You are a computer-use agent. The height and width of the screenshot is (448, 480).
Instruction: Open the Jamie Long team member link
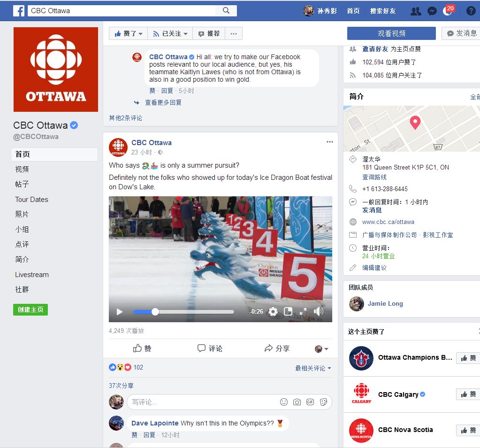(385, 304)
